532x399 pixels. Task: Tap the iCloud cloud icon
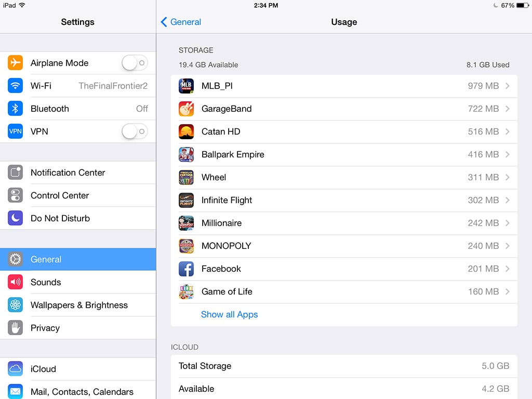15,369
